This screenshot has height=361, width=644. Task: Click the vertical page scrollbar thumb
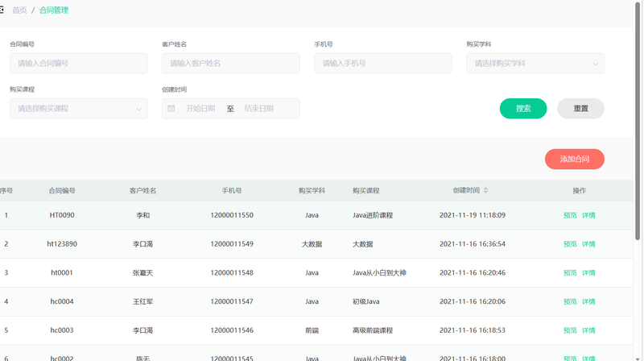pos(638,121)
